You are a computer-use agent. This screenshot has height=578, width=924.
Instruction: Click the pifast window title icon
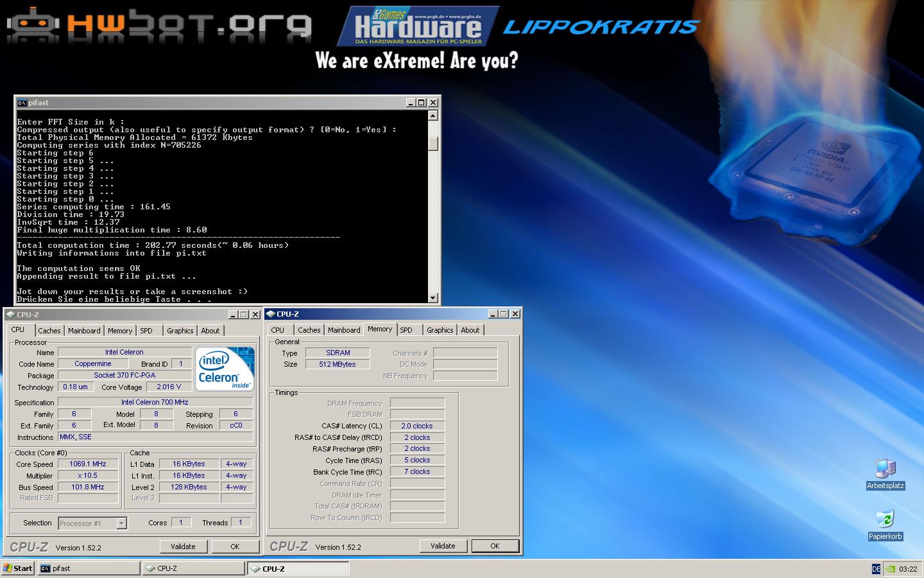click(22, 103)
